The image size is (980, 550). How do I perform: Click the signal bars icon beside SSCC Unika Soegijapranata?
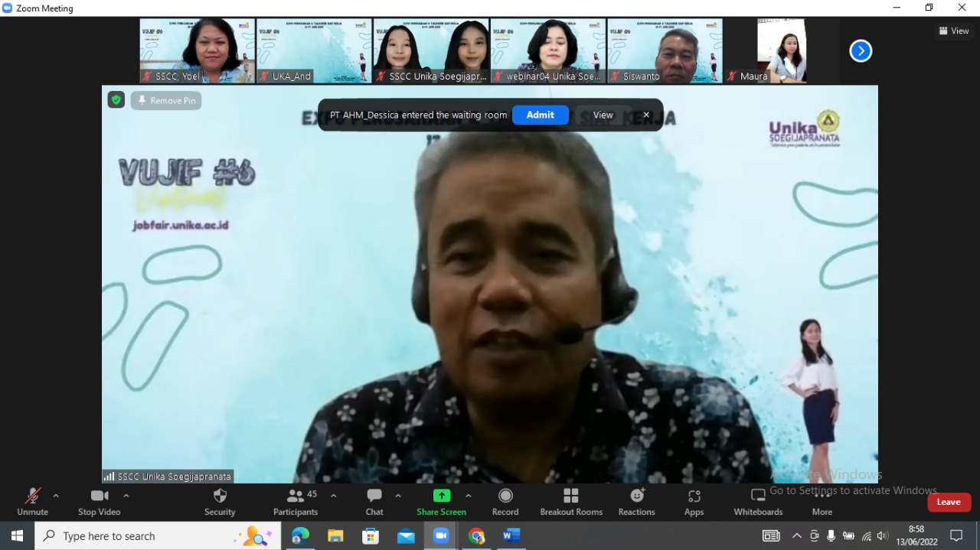point(109,477)
